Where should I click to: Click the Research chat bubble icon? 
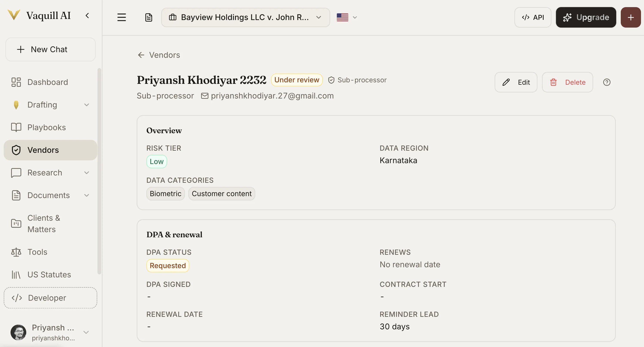point(16,173)
